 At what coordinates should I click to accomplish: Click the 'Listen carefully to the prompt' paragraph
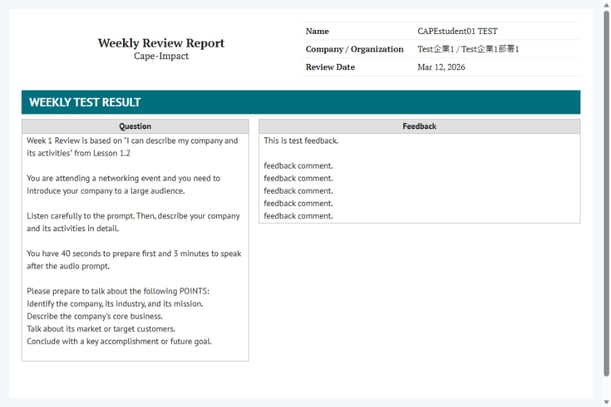pos(133,222)
